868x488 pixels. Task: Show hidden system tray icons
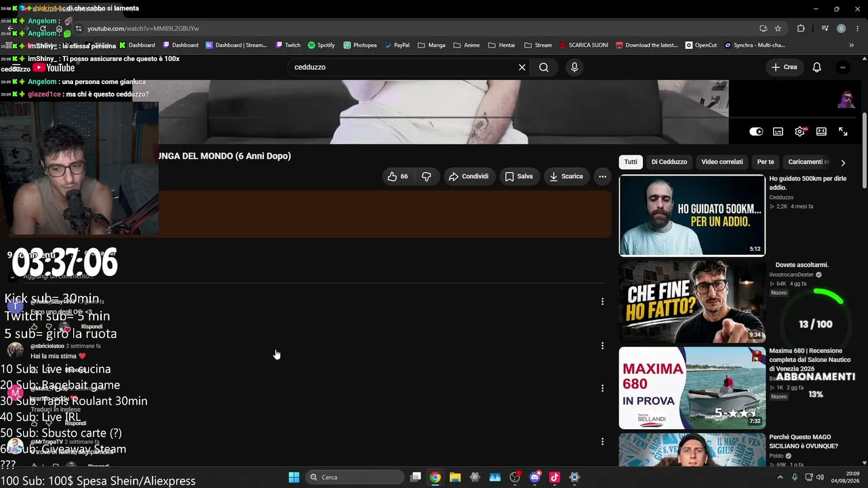click(780, 477)
